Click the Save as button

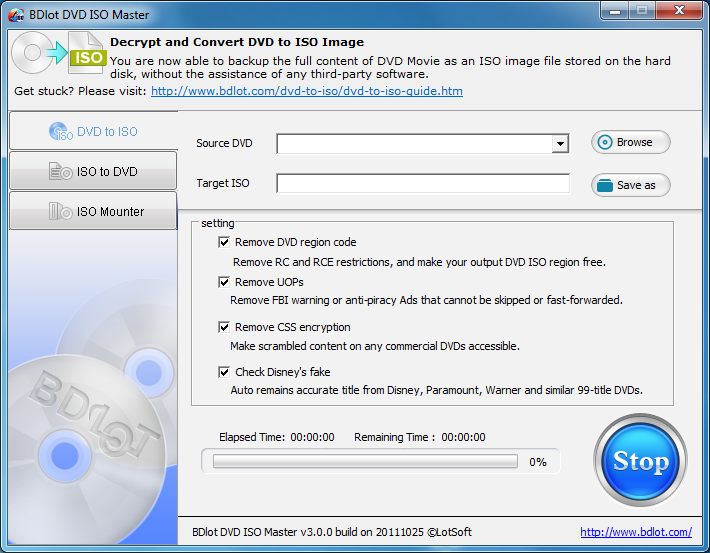click(x=630, y=185)
